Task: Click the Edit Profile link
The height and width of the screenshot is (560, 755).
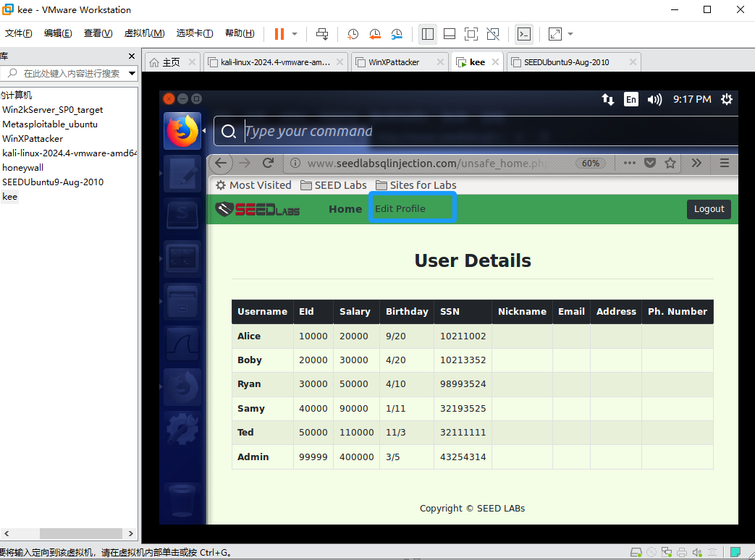Action: 400,209
